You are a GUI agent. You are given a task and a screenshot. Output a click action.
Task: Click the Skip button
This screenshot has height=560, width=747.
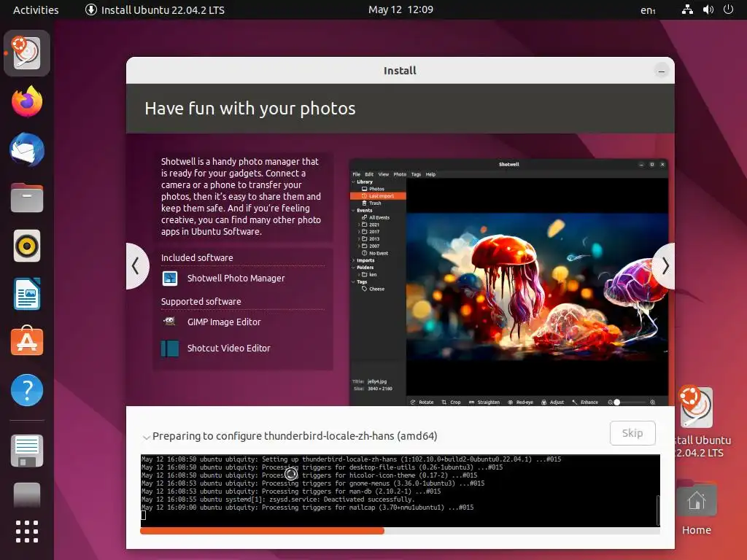tap(632, 433)
